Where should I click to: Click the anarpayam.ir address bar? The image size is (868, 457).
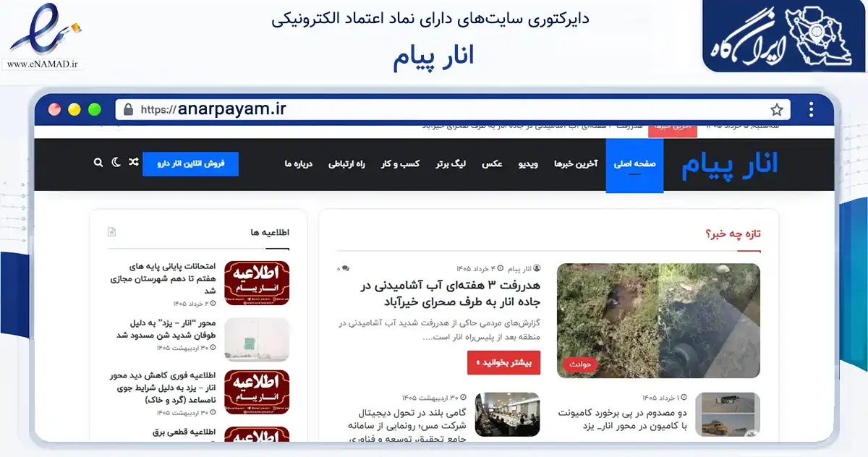click(452, 110)
